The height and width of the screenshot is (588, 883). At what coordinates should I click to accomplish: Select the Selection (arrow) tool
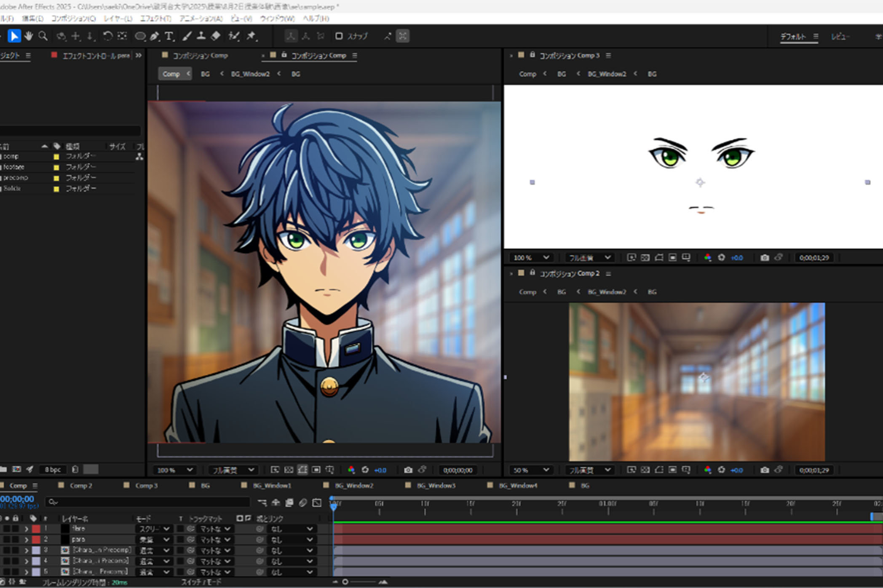pyautogui.click(x=14, y=36)
